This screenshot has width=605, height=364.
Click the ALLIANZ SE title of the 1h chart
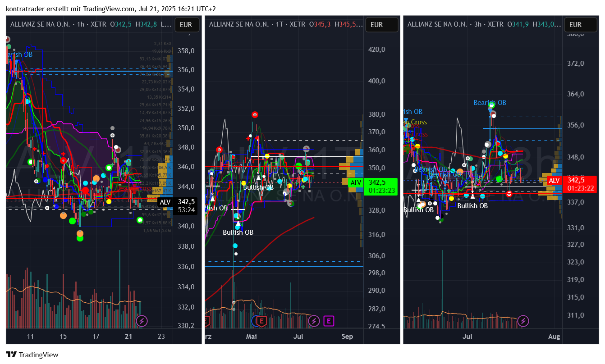40,25
